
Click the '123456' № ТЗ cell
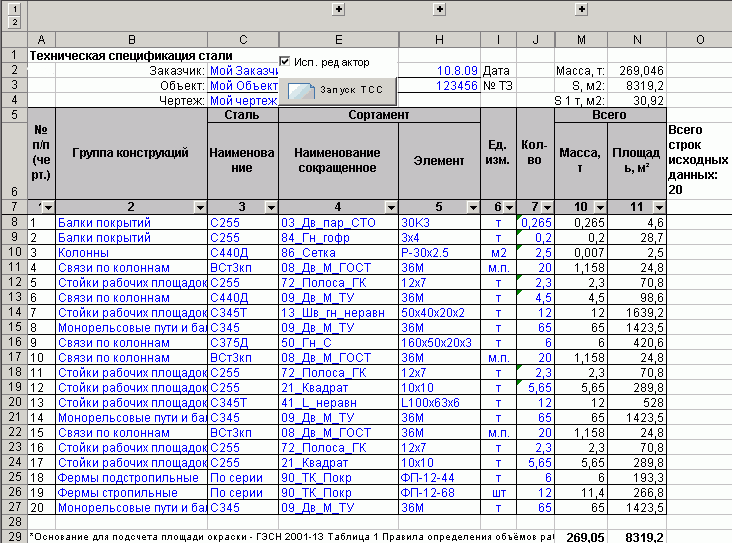pyautogui.click(x=439, y=85)
